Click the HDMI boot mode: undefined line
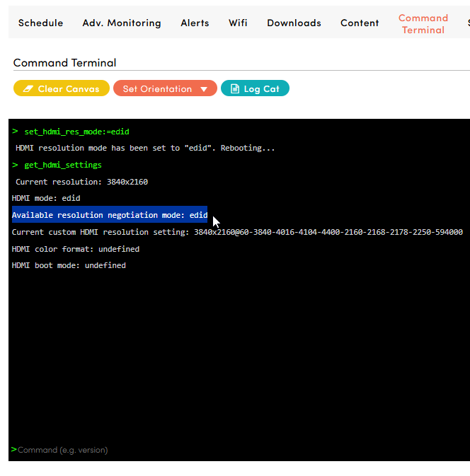The width and height of the screenshot is (470, 476). (69, 266)
